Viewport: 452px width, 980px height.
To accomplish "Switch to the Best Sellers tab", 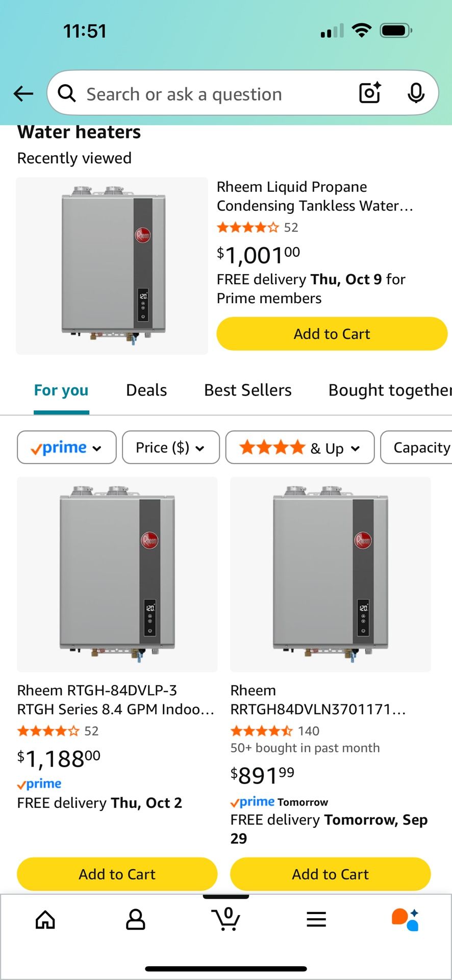I will tap(248, 390).
